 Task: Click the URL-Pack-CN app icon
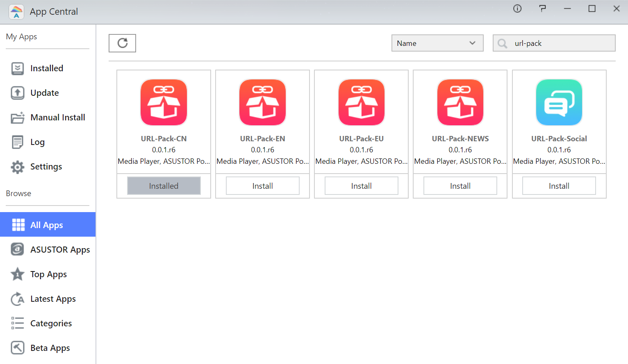[164, 102]
